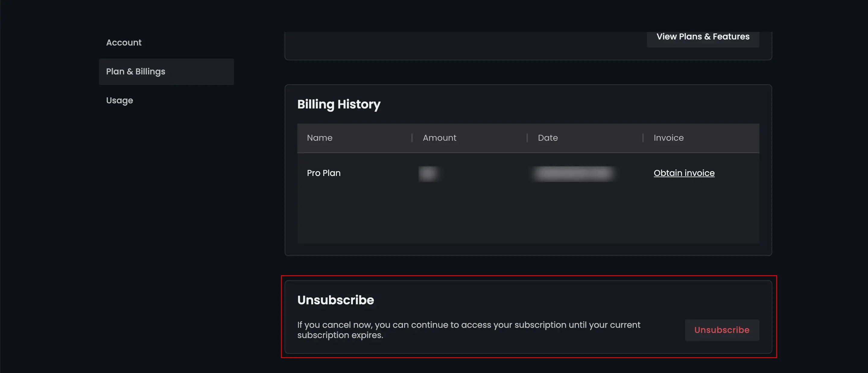Select Plan & Billings in sidebar
868x373 pixels.
pos(166,72)
